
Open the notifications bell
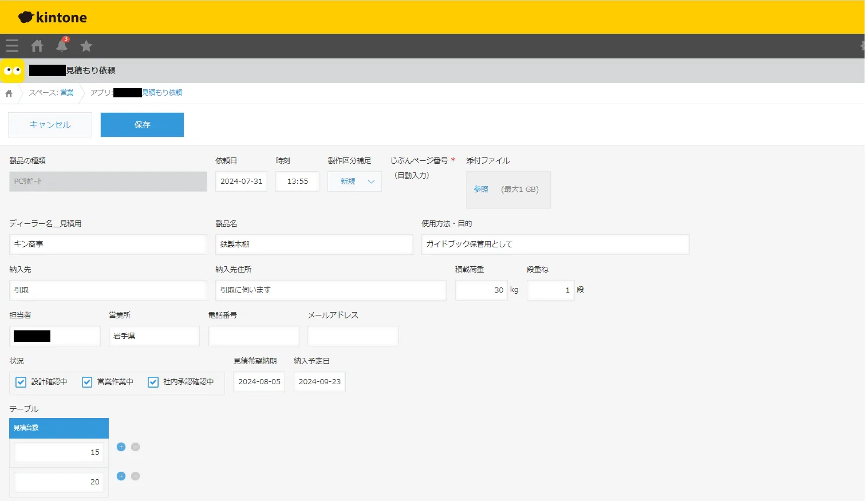point(62,45)
